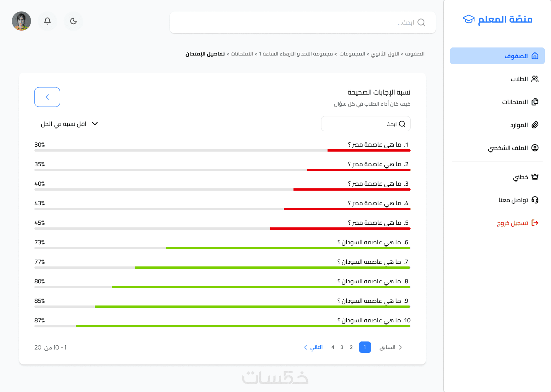Select page 3 in pagination
The height and width of the screenshot is (392, 551).
[x=342, y=347]
